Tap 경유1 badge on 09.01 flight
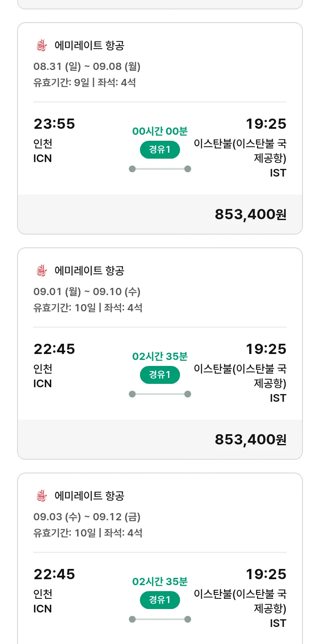Image resolution: width=320 pixels, height=644 pixels. pos(160,375)
